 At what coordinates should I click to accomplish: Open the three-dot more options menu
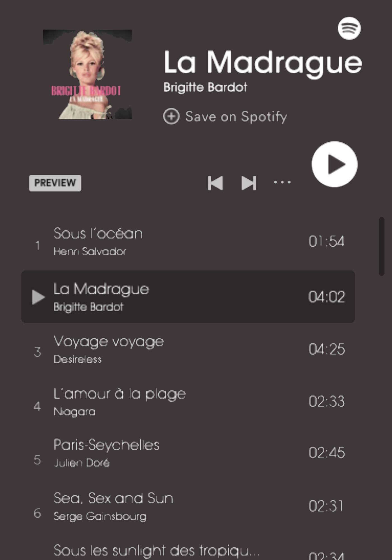[282, 182]
